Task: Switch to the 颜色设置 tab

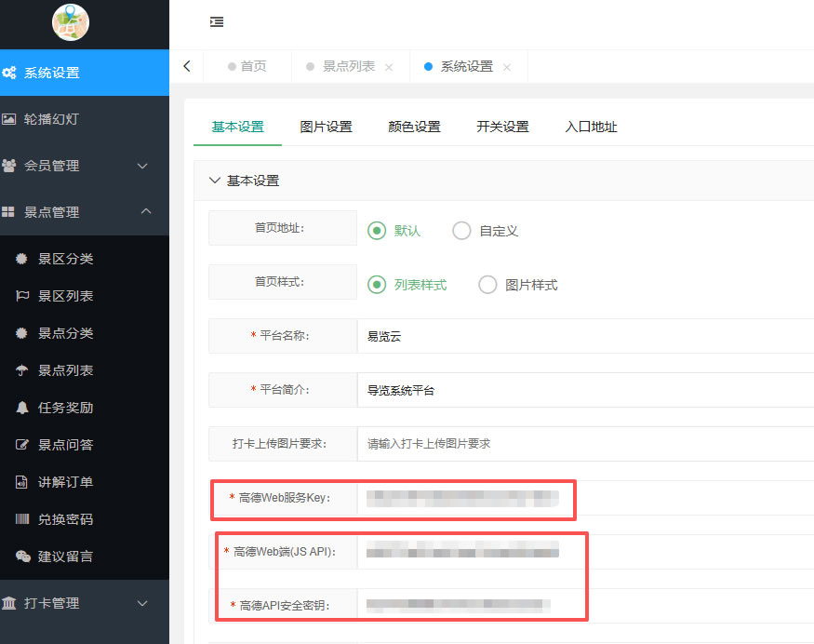Action: tap(413, 127)
